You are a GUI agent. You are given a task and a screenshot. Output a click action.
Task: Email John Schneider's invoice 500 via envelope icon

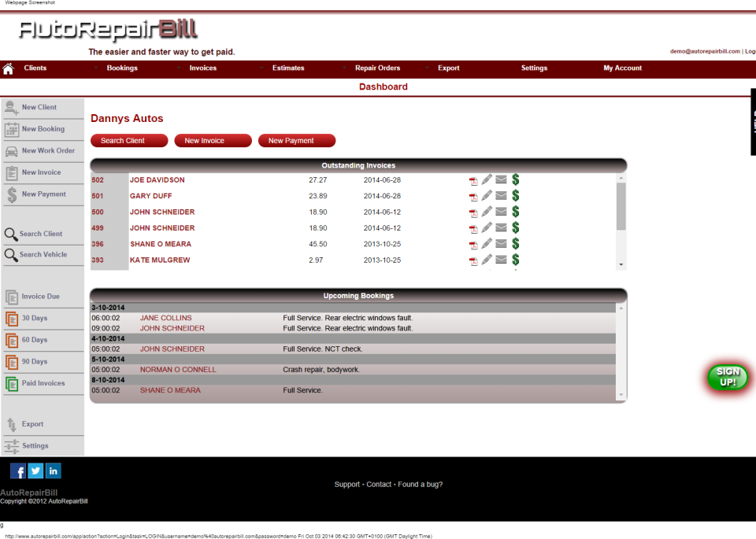[x=502, y=212]
